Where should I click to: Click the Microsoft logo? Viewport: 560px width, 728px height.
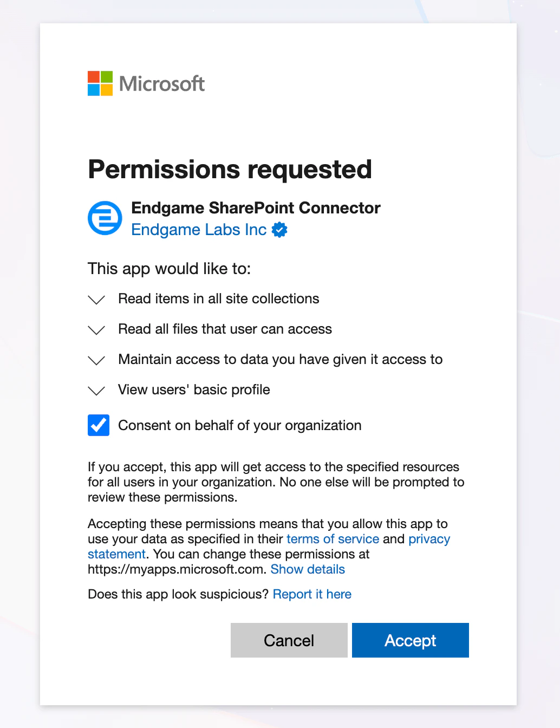(x=146, y=83)
